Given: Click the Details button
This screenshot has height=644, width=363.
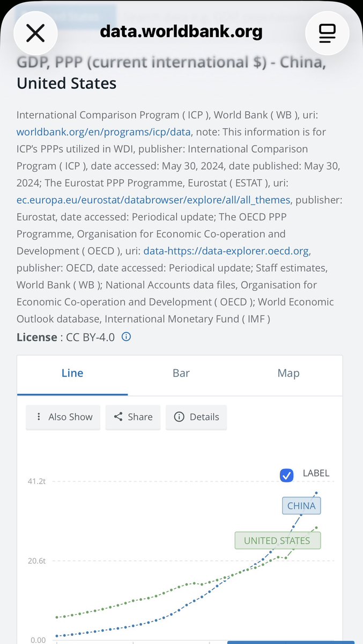Looking at the screenshot, I should coord(196,417).
